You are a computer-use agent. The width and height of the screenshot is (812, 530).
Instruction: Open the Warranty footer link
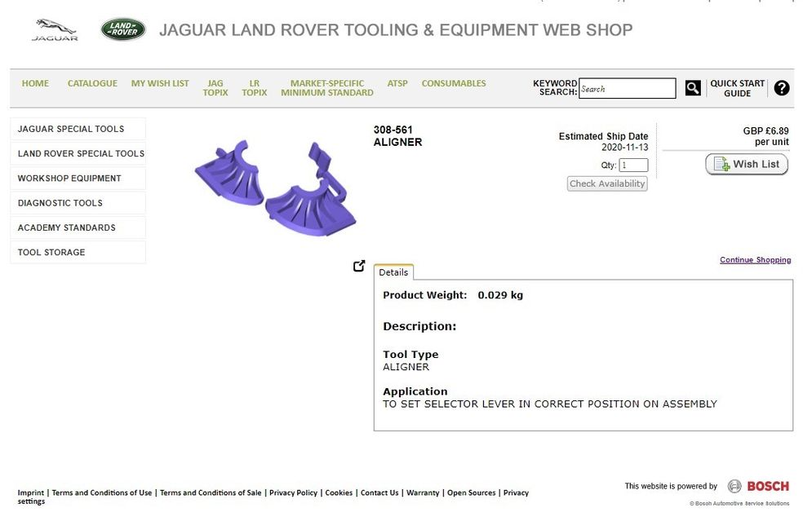coord(423,492)
